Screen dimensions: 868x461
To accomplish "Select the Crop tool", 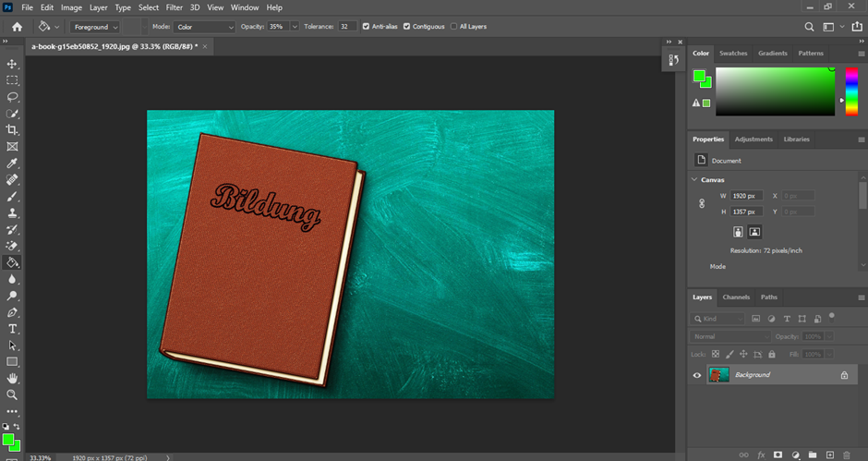I will point(12,129).
